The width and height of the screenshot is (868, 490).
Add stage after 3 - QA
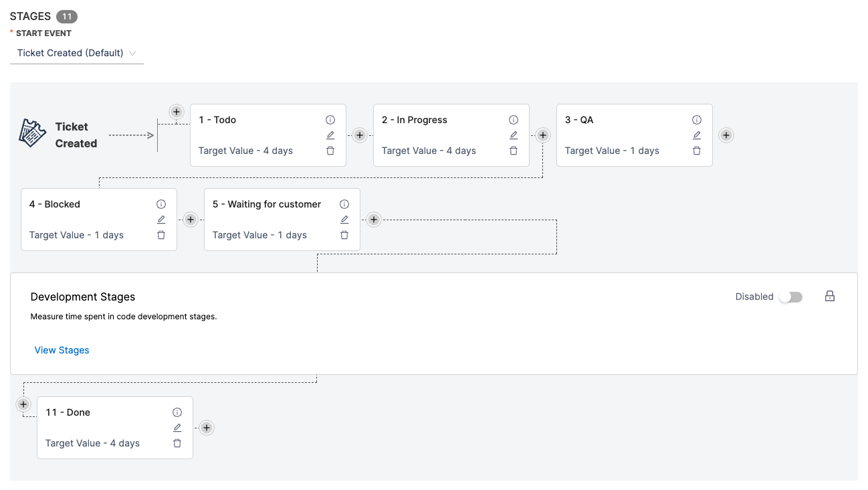[x=726, y=135]
